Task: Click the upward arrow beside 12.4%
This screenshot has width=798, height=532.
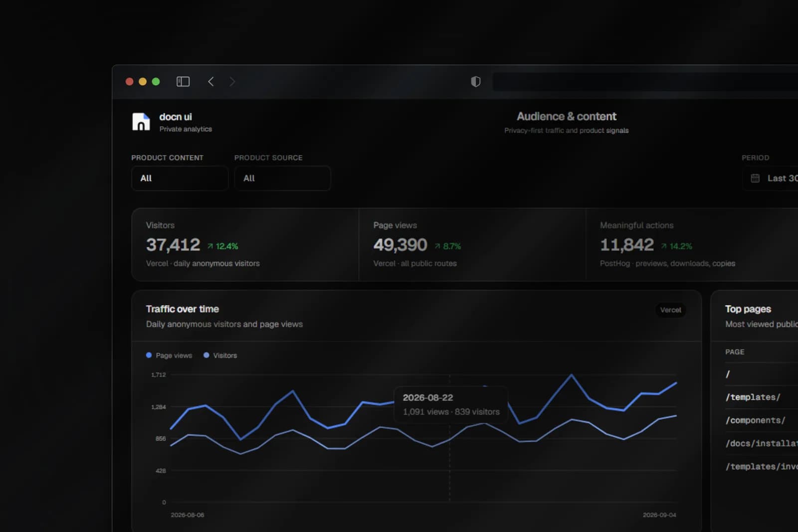Action: [x=210, y=246]
